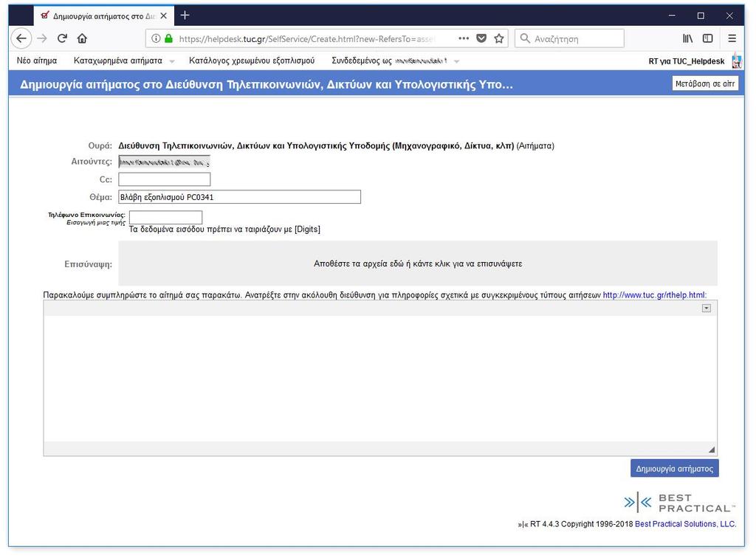Viewport: 756px width, 558px height.
Task: Open the Συνδεδεμένος ως user menu
Action: [390, 61]
